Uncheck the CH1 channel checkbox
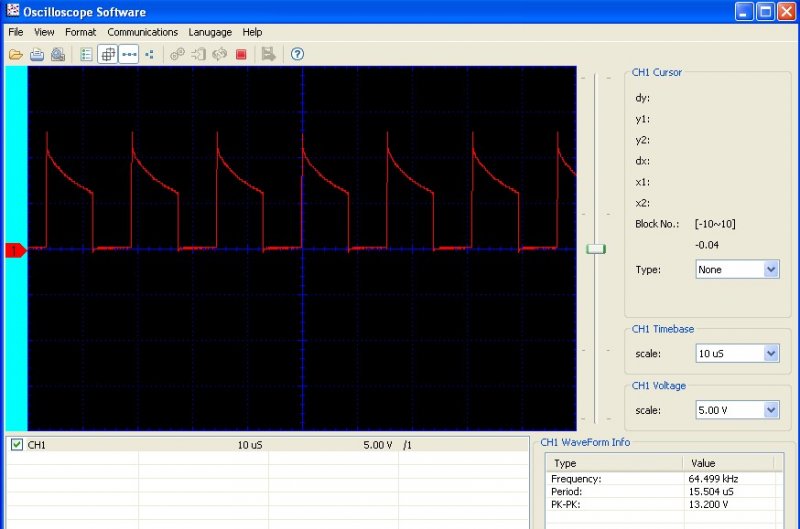This screenshot has width=800, height=529. (x=17, y=444)
